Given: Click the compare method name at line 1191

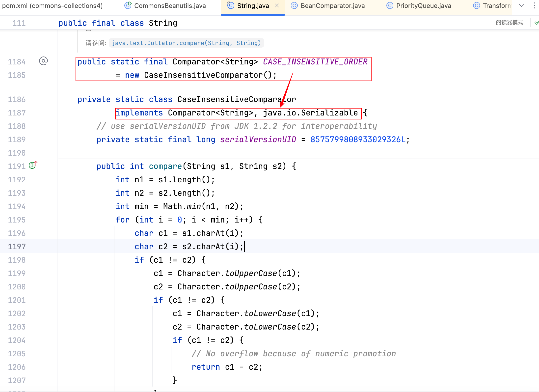Looking at the screenshot, I should point(165,166).
